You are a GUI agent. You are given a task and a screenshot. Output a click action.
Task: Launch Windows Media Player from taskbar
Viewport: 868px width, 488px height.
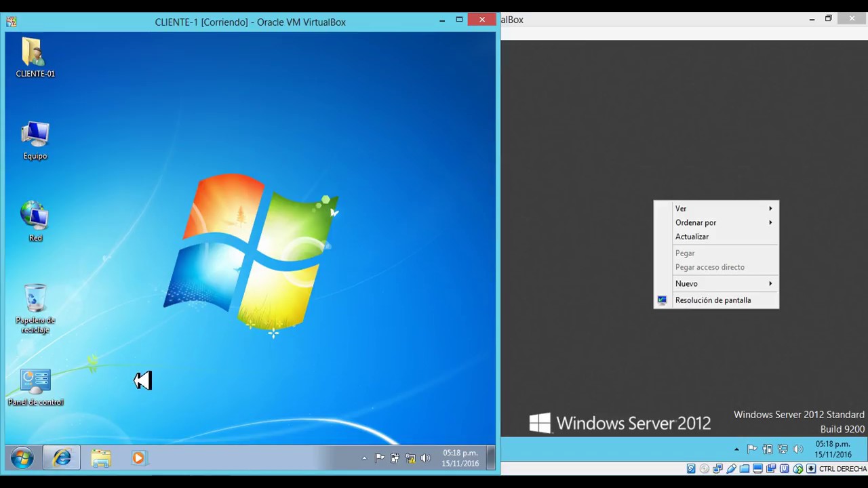138,458
